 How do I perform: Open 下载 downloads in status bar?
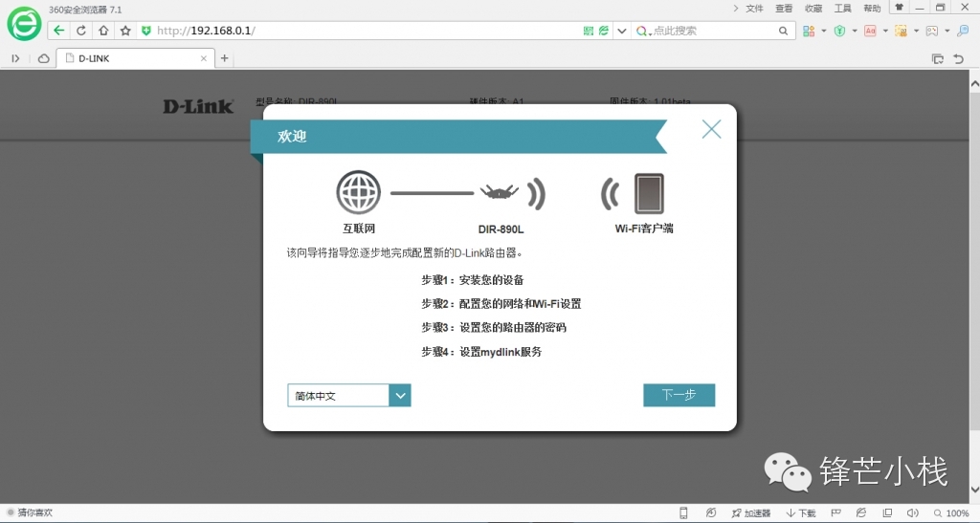coord(801,513)
